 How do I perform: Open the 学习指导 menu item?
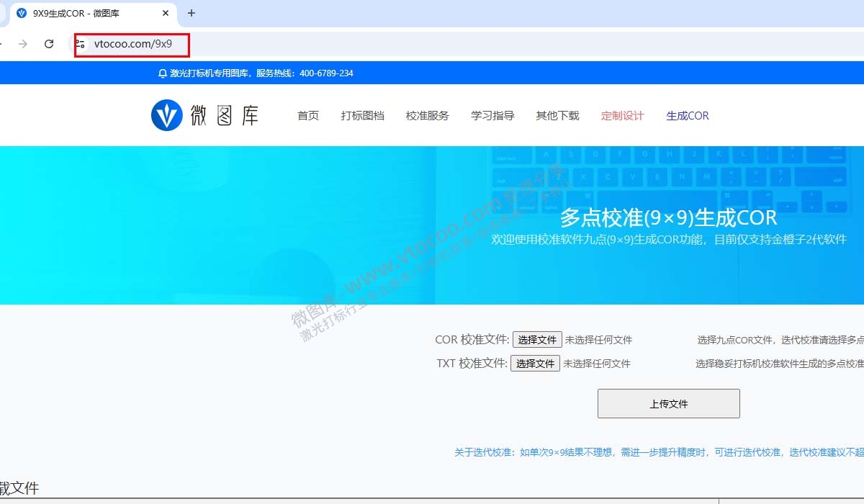pyautogui.click(x=492, y=115)
